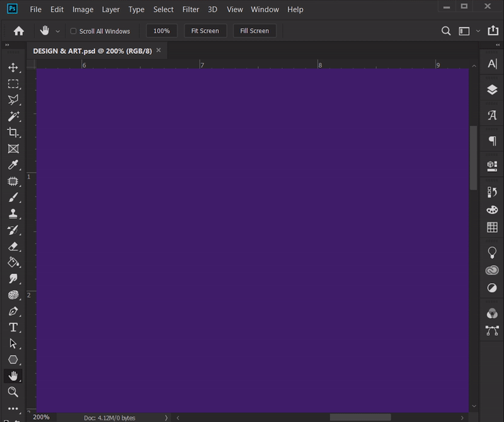
Task: Select the Frame tool
Action: click(13, 149)
